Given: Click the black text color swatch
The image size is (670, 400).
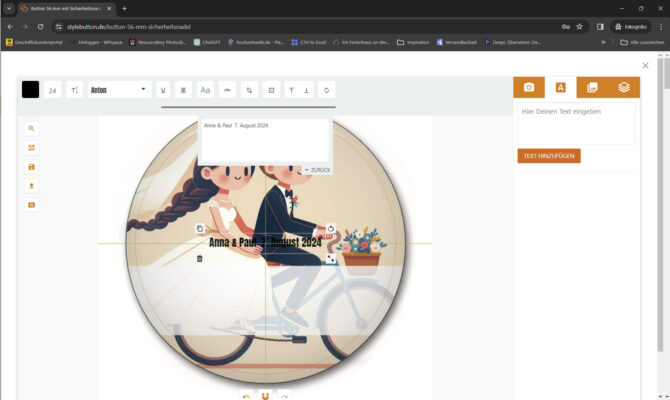Looking at the screenshot, I should click(30, 90).
